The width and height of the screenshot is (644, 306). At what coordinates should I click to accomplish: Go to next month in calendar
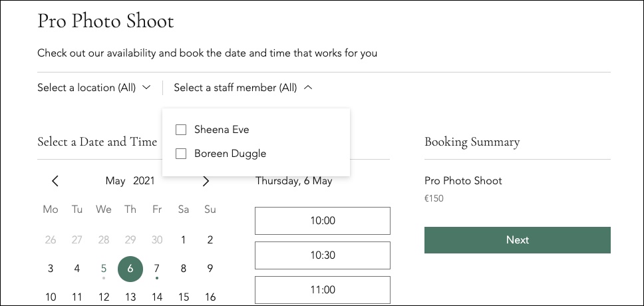[x=206, y=181]
